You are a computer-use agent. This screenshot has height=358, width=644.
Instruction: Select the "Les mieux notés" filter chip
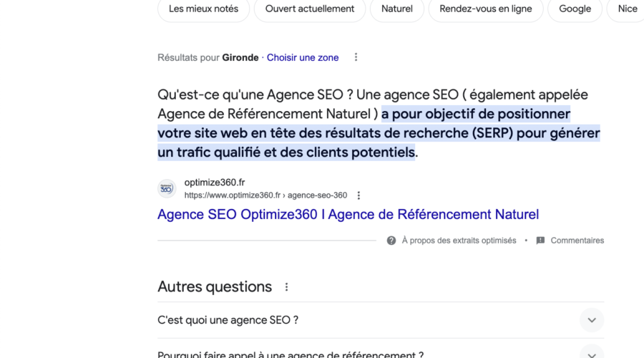pos(204,9)
